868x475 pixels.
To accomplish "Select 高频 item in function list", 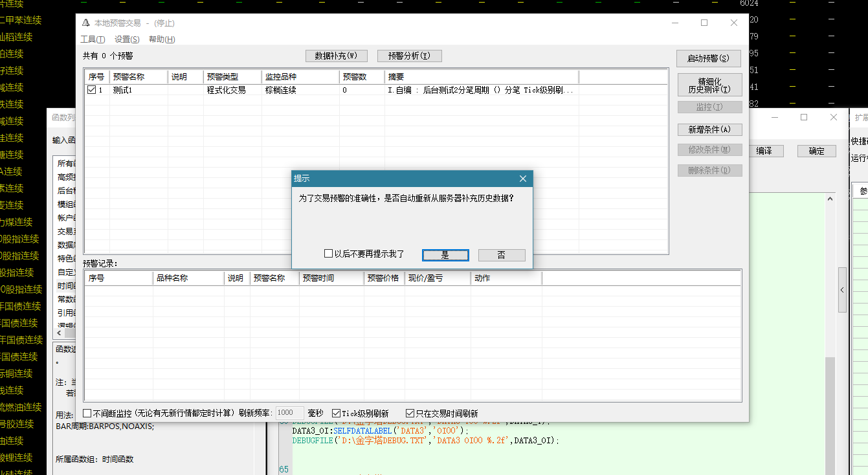I will 66,177.
